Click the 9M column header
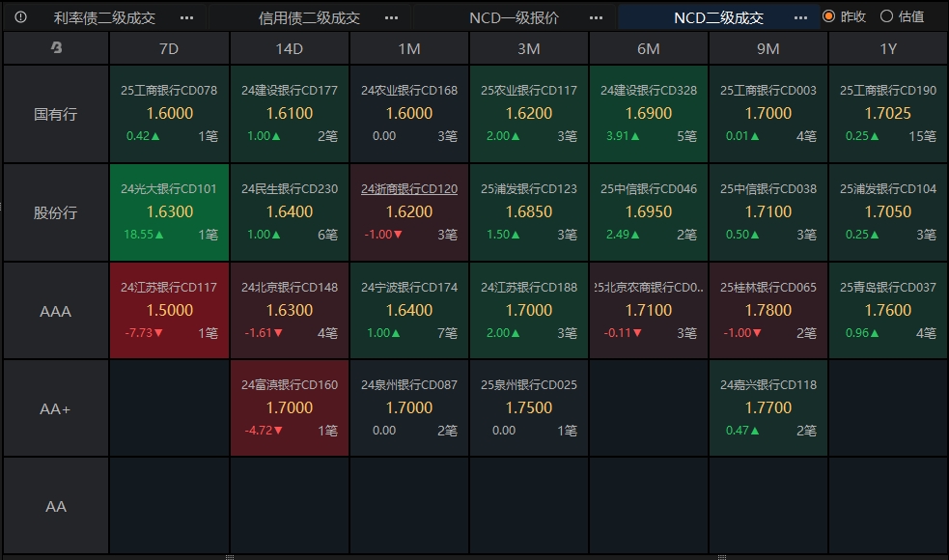The width and height of the screenshot is (949, 560). click(768, 48)
